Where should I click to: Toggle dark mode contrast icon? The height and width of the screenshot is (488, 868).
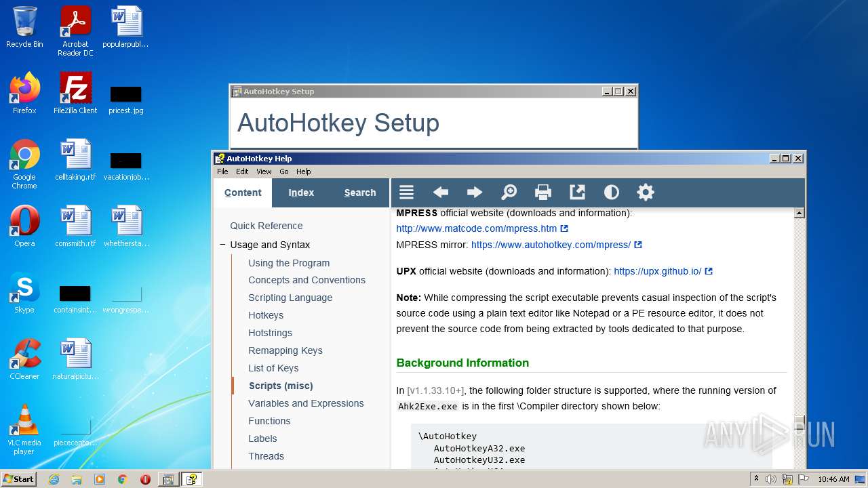pos(611,192)
